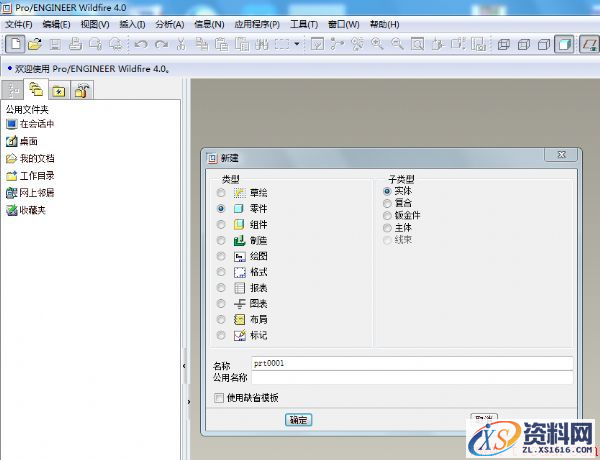Switch to the Model Tree navigator tab
Image resolution: width=600 pixels, height=460 pixels.
(13, 90)
